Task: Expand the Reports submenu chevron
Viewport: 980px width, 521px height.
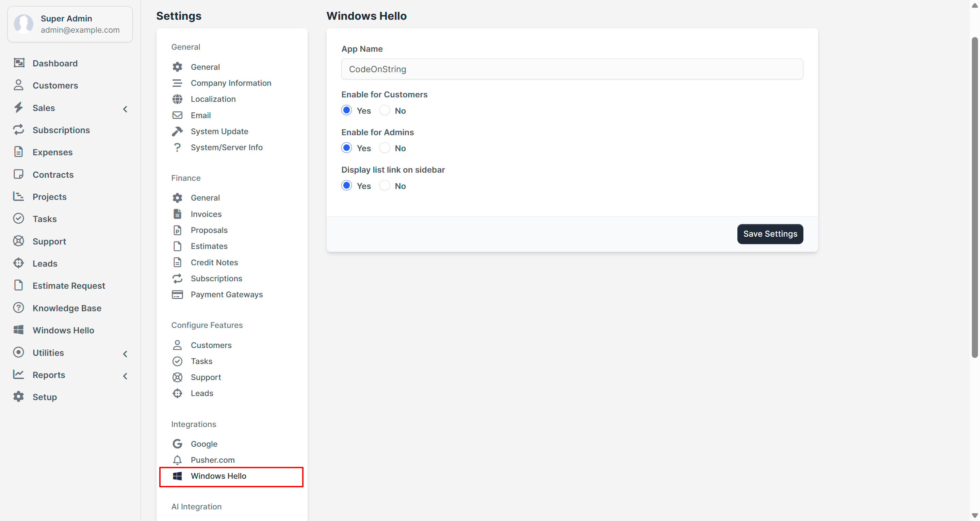Action: coord(125,376)
